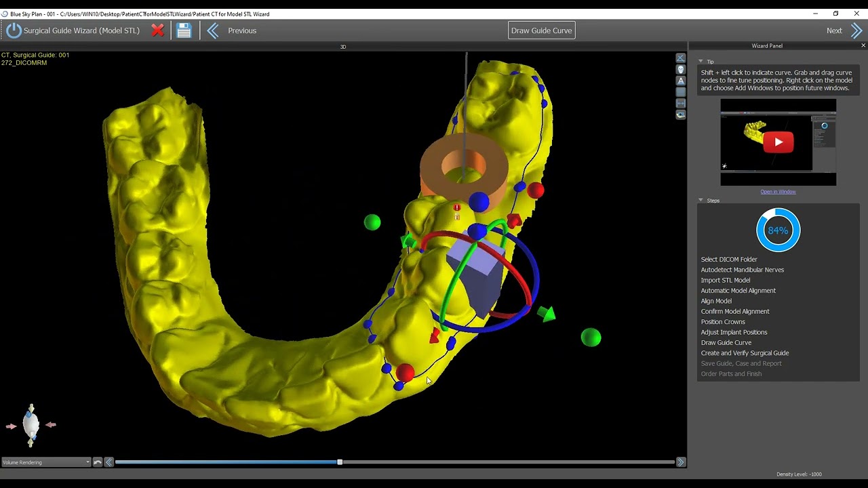Toggle the skull rendering icon

point(681,69)
